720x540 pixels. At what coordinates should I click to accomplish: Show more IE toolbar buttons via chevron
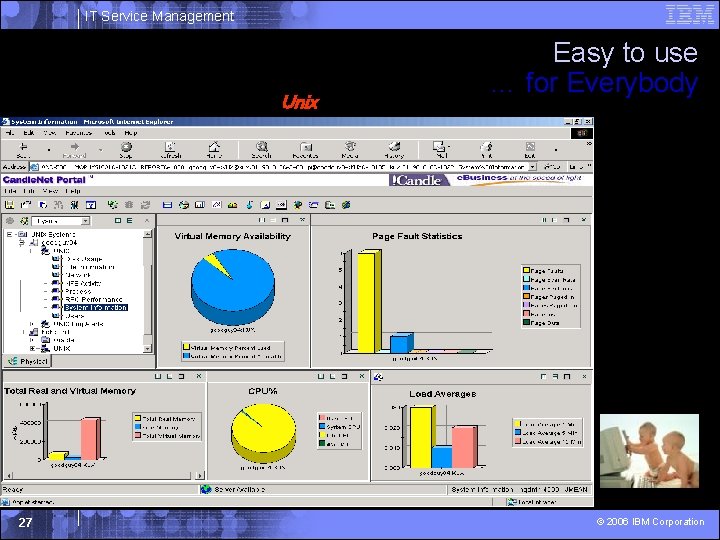point(589,144)
